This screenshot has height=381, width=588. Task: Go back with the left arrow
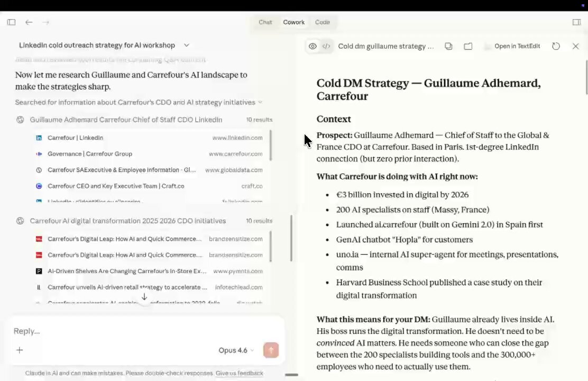29,22
